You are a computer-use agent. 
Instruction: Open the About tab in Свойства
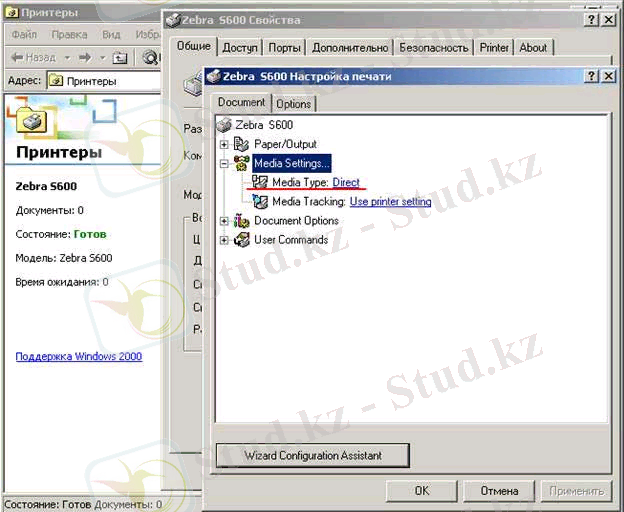(x=533, y=48)
